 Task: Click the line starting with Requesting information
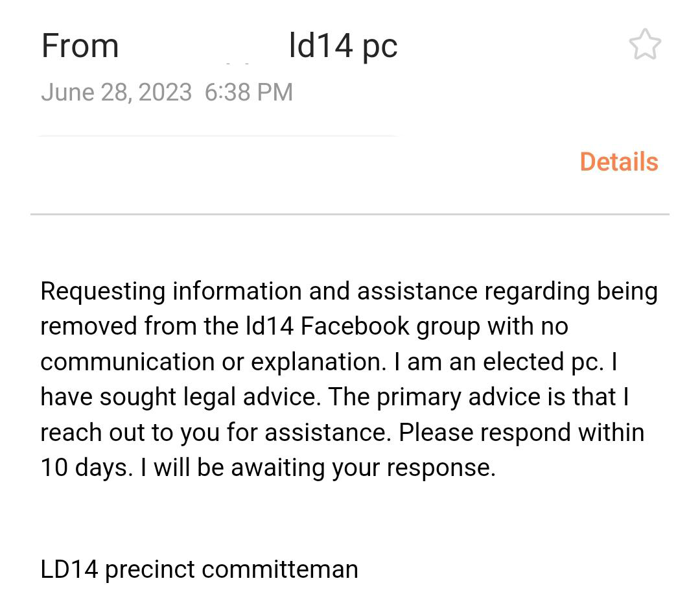click(349, 292)
